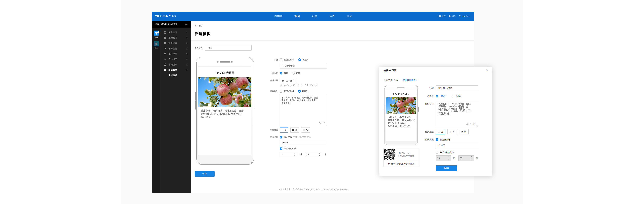Open the 实时直播 submenu item
Screen dimensions: 644x204
coord(173,75)
